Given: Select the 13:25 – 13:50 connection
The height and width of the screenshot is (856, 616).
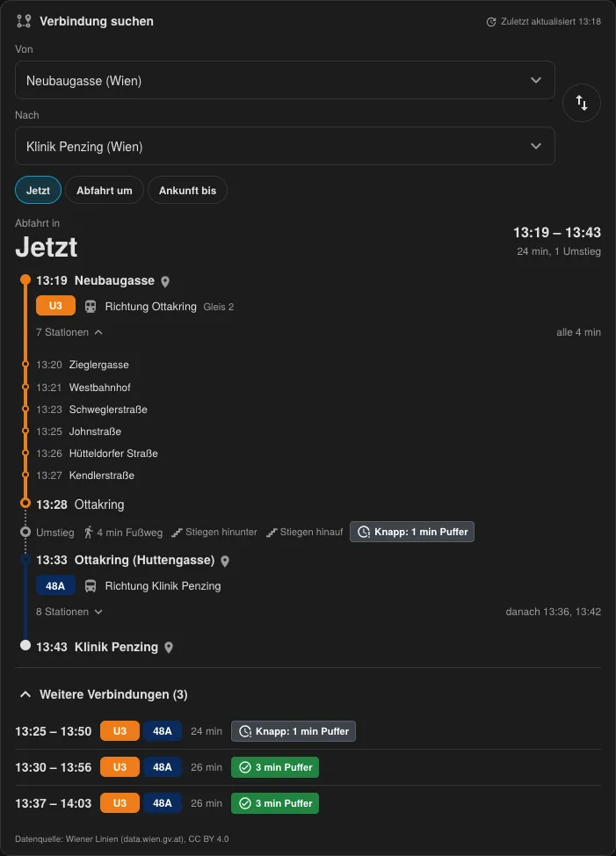Looking at the screenshot, I should [x=308, y=731].
